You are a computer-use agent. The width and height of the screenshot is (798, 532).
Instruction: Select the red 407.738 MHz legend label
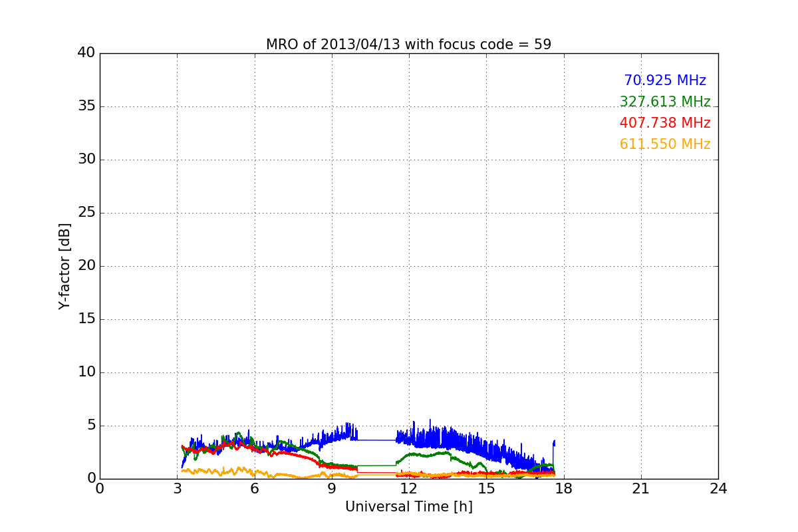665,123
